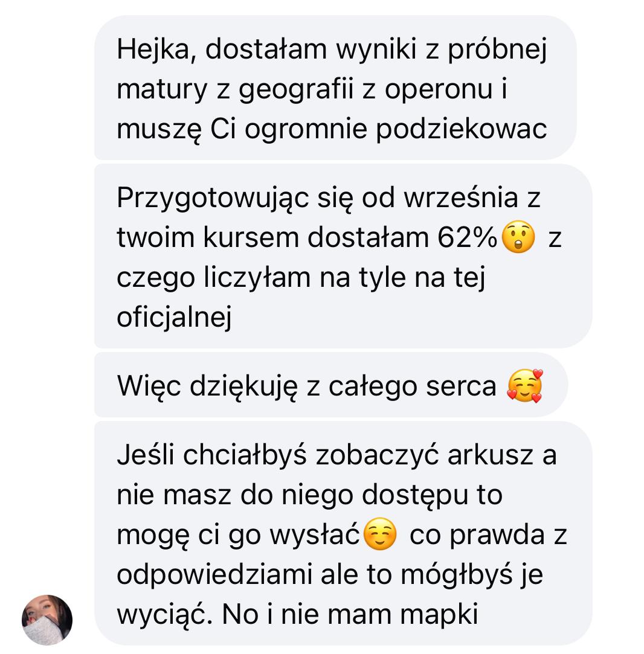Click the word kursem in second message
The image size is (644, 654).
[251, 238]
